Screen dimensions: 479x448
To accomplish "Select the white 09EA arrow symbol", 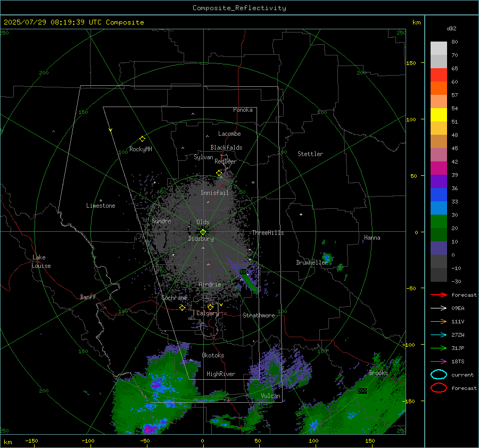I will [439, 308].
